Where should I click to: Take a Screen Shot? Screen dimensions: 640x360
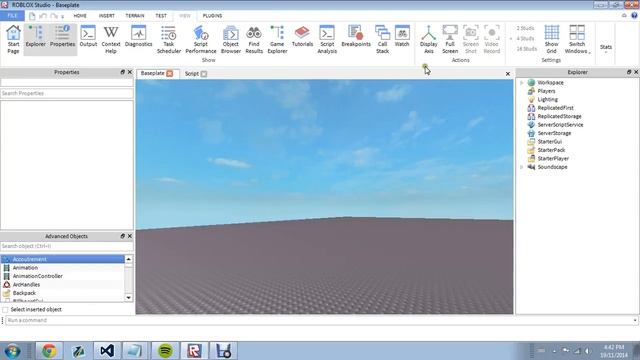(471, 39)
